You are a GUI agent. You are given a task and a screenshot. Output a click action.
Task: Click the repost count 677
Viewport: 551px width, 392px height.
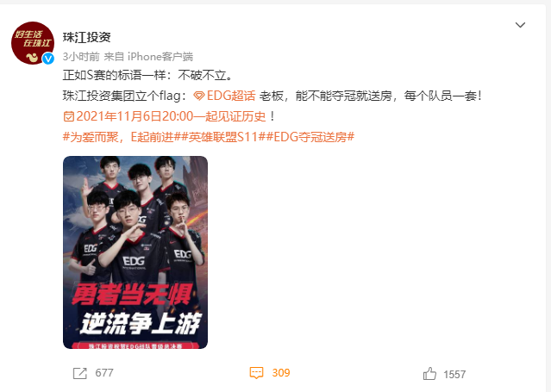[x=104, y=373]
